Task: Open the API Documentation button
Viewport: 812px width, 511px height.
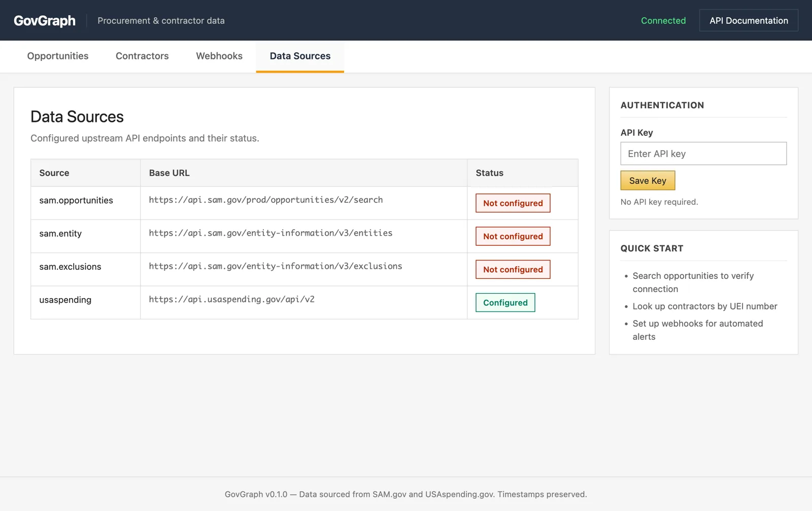Action: pos(749,20)
